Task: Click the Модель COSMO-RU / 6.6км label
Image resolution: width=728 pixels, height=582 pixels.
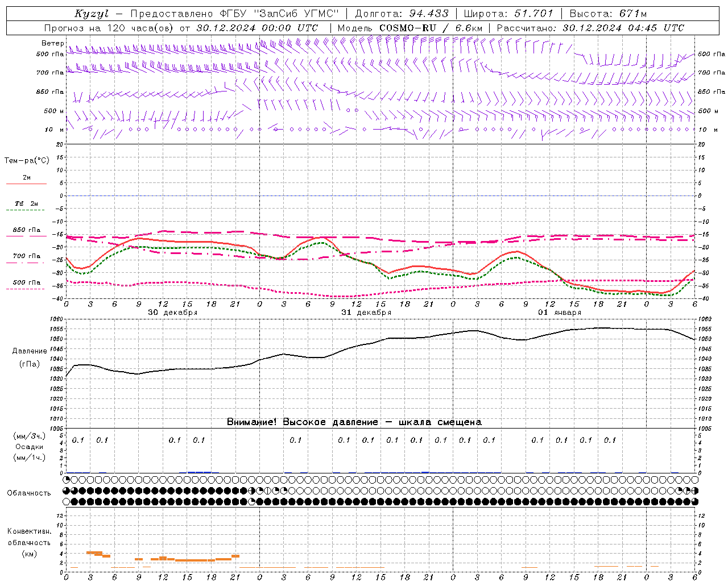Action: click(x=409, y=28)
